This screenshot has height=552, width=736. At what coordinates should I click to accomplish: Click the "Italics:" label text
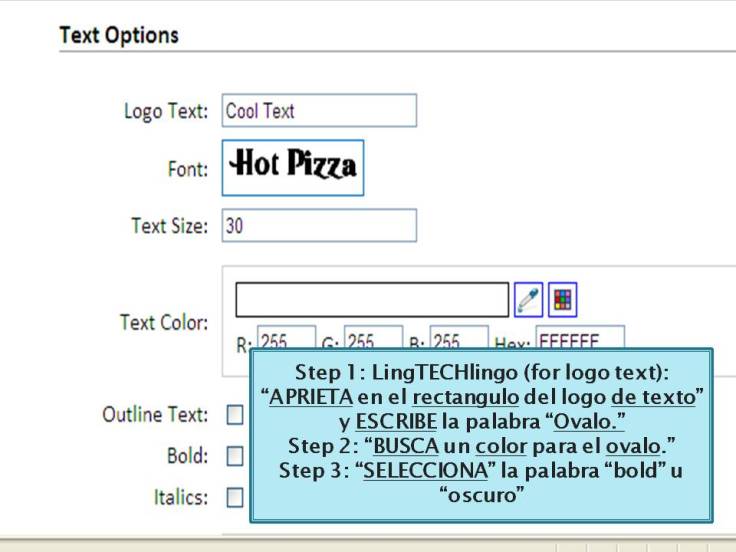(181, 497)
